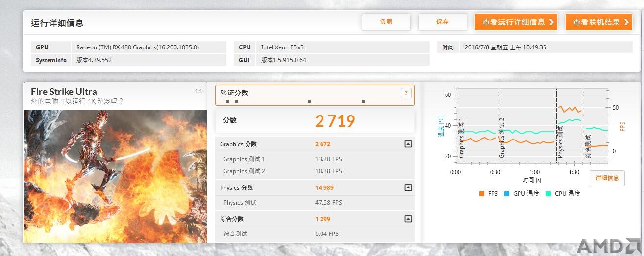Click the Fire Strike Ultra artwork thumbnail
Image resolution: width=644 pixels, height=256 pixels.
coord(115,176)
